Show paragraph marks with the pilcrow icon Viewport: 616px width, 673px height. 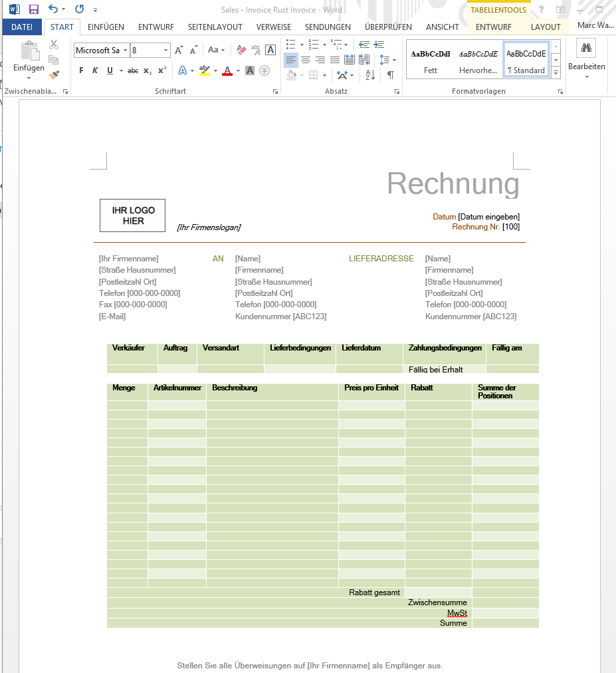tap(390, 75)
